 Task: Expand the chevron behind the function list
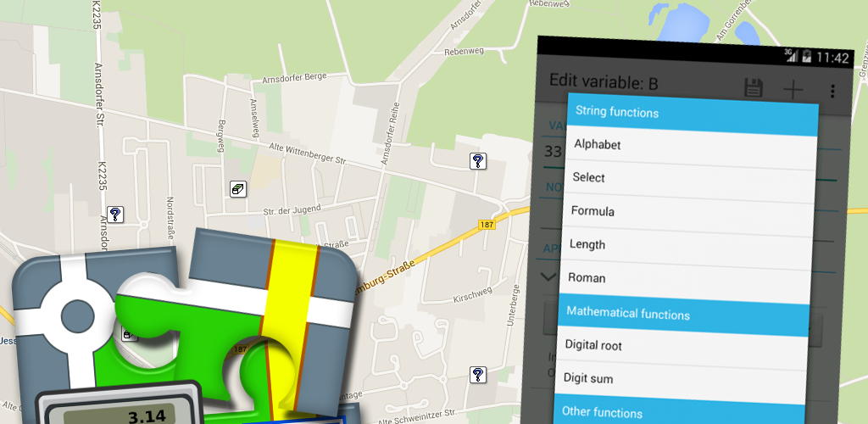(x=548, y=276)
